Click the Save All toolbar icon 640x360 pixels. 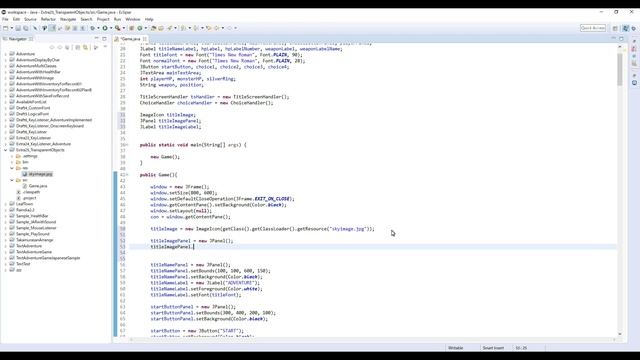click(25, 28)
